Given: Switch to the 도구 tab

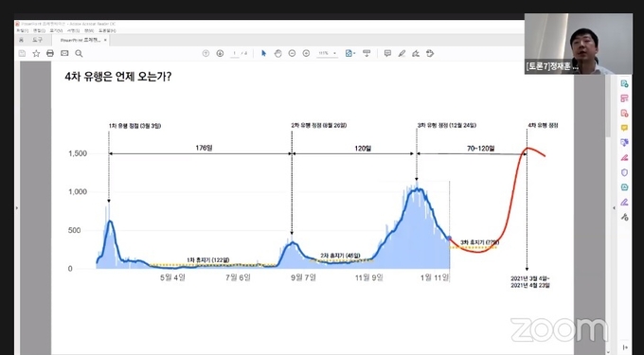Looking at the screenshot, I should 37,40.
